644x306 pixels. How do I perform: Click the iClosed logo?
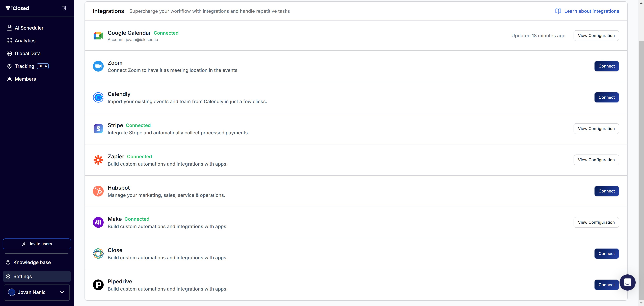[x=17, y=8]
